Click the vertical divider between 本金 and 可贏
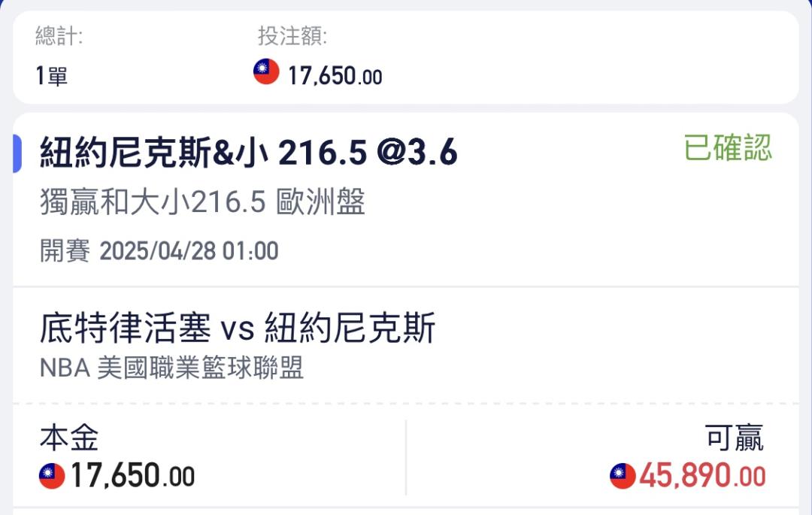 pyautogui.click(x=406, y=458)
